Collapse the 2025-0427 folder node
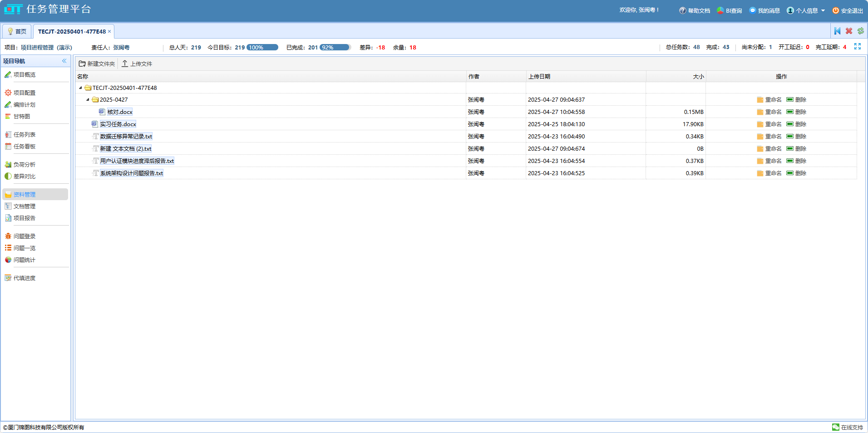The width and height of the screenshot is (868, 433). pos(88,100)
